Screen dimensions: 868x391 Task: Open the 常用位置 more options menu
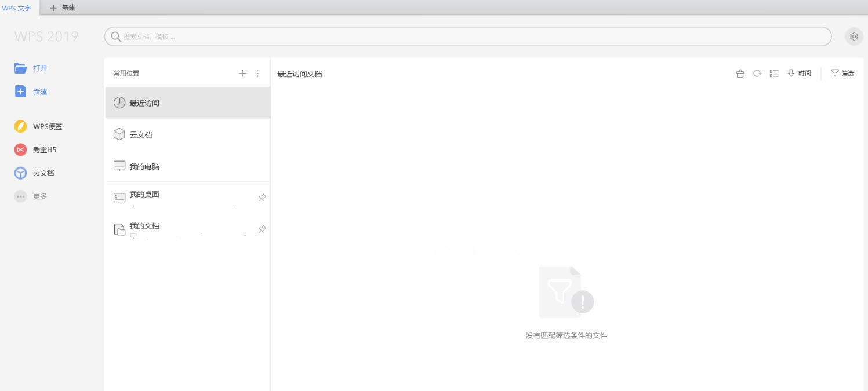tap(258, 73)
